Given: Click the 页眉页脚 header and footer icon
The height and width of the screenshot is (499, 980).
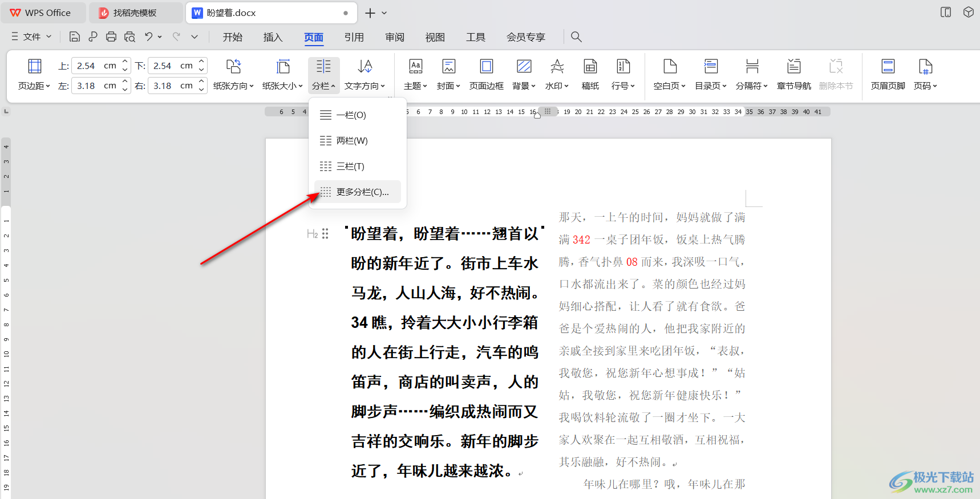Looking at the screenshot, I should point(888,75).
